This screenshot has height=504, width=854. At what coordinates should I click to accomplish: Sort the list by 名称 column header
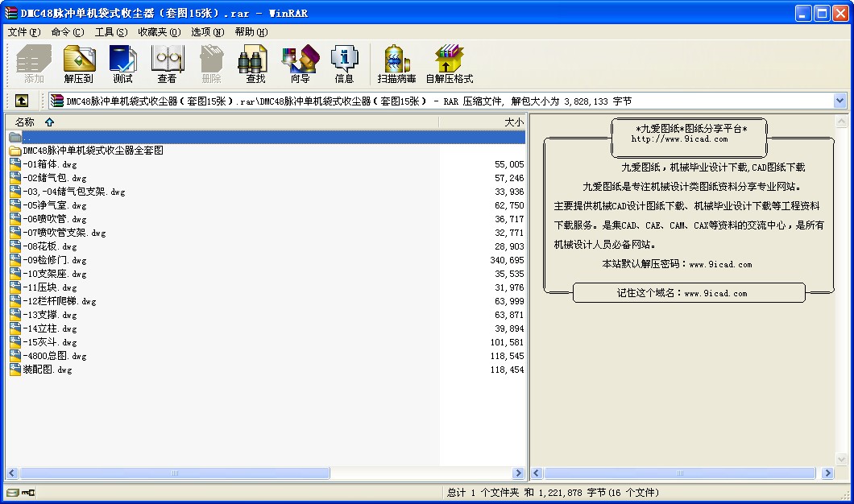coord(25,122)
